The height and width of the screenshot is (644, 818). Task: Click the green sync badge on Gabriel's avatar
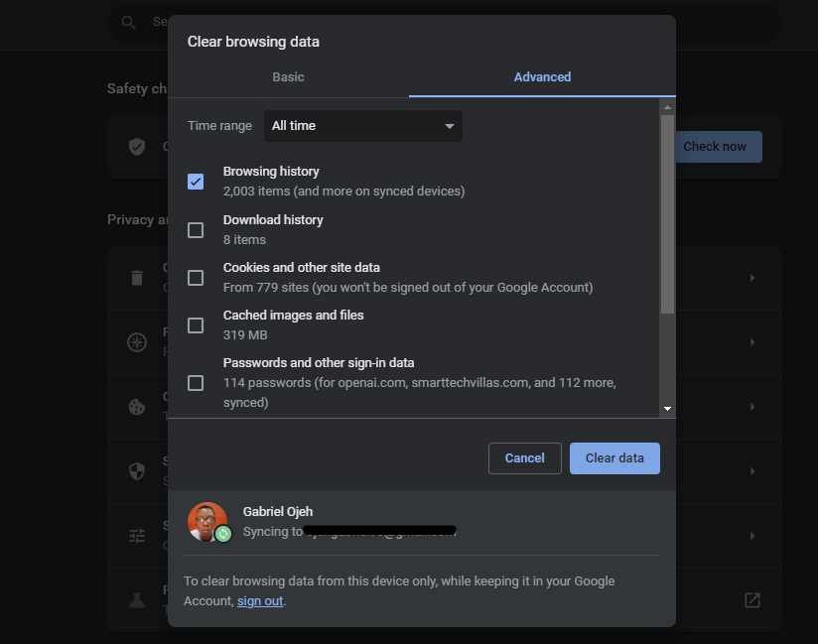[x=224, y=536]
